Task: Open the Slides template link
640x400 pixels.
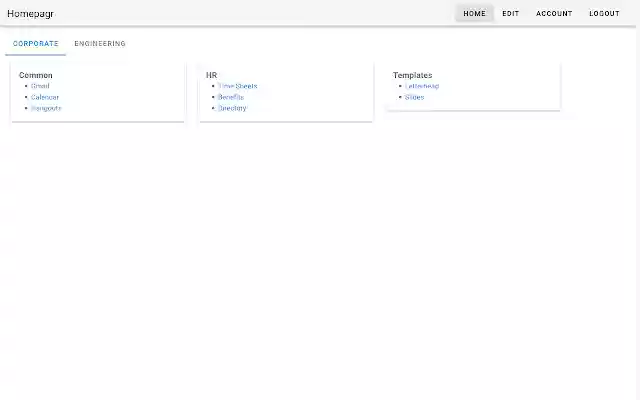Action: click(x=414, y=97)
